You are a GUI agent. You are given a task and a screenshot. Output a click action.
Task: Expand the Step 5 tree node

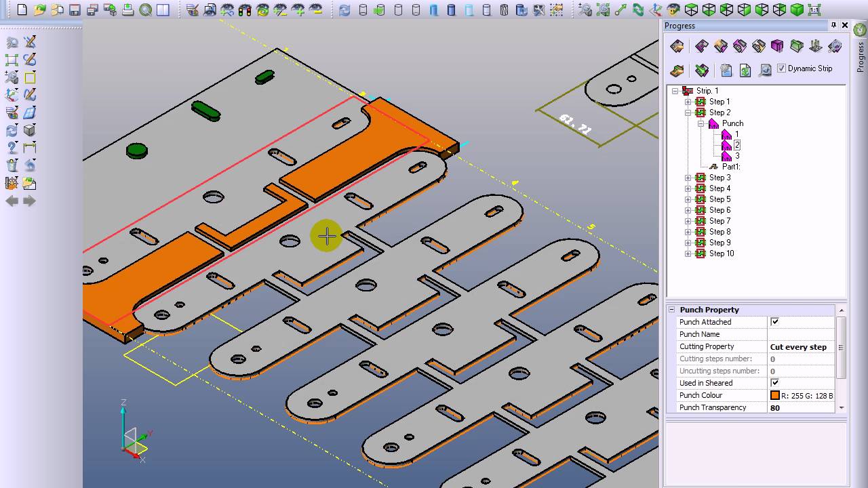pos(688,199)
